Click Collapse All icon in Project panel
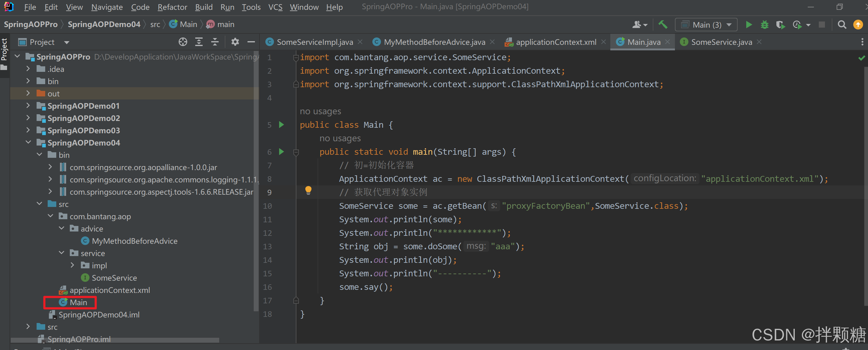 click(x=215, y=42)
